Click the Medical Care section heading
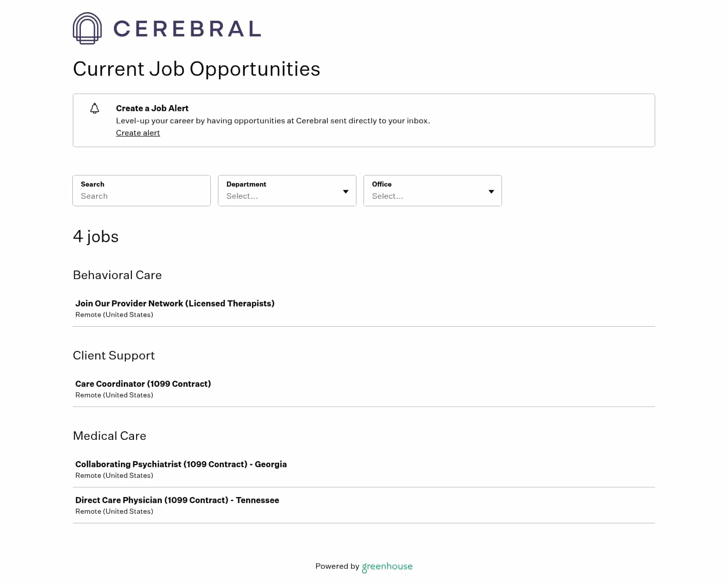This screenshot has width=728, height=584. [109, 436]
